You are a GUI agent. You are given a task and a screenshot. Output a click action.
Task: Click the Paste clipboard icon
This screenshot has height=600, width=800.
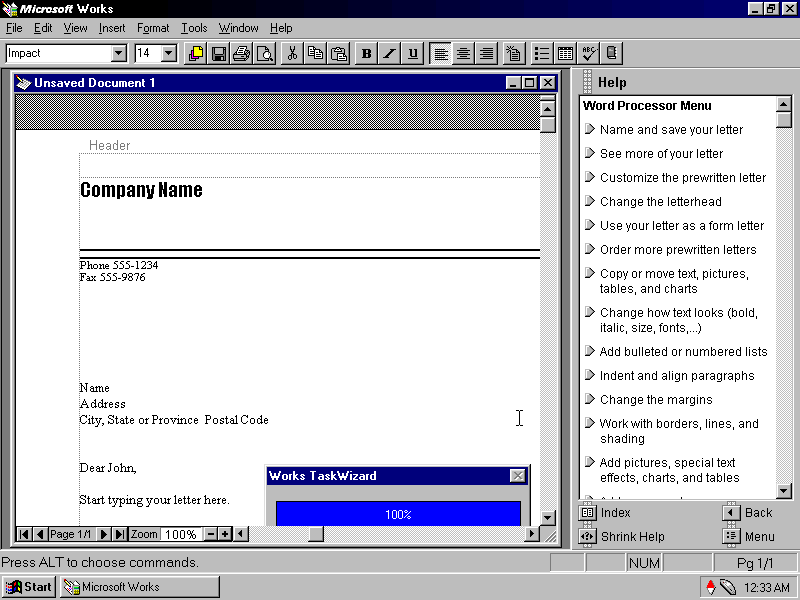coord(339,54)
